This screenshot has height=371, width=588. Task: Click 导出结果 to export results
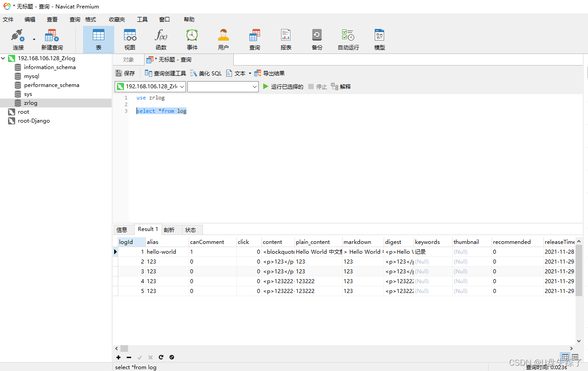(270, 73)
